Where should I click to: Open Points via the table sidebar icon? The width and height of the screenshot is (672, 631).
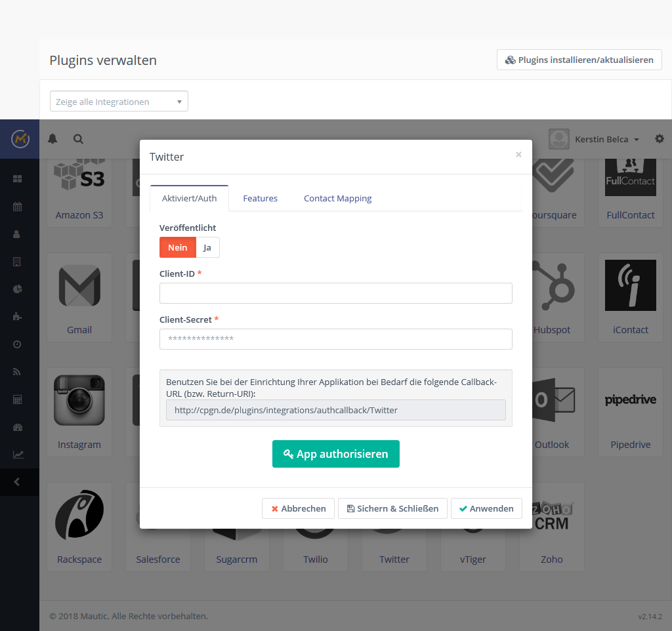[17, 399]
